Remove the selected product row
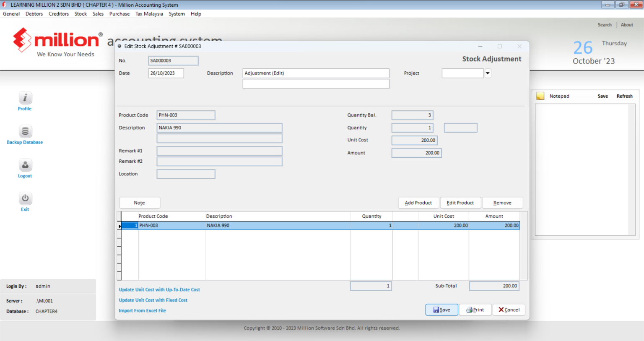Screen dimensions: 644x341 502,203
